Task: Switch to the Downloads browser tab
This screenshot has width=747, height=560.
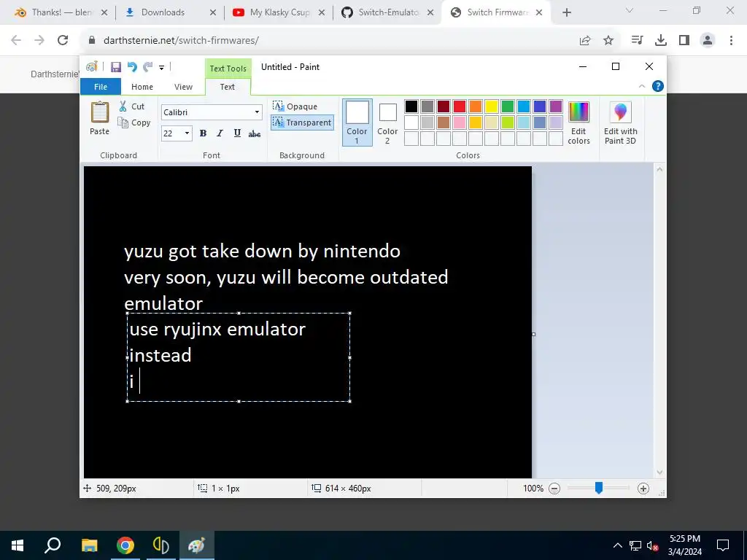Action: click(x=163, y=12)
